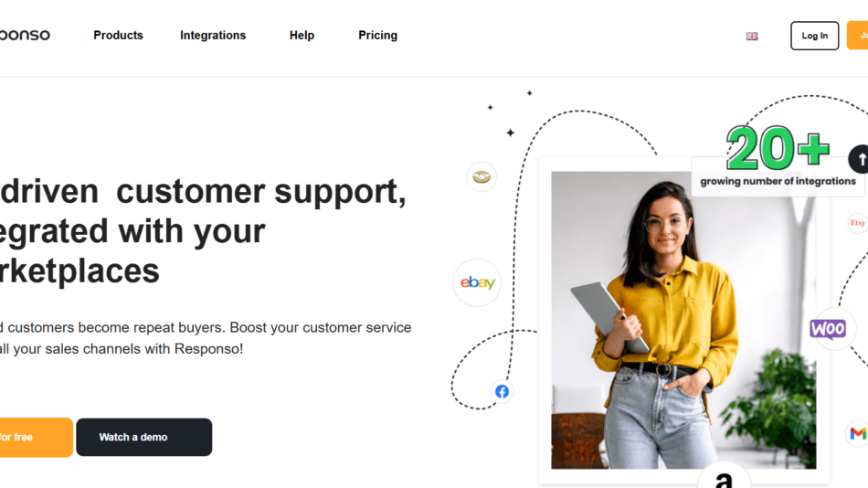
Task: Click the Facebook logo icon
Action: click(503, 392)
